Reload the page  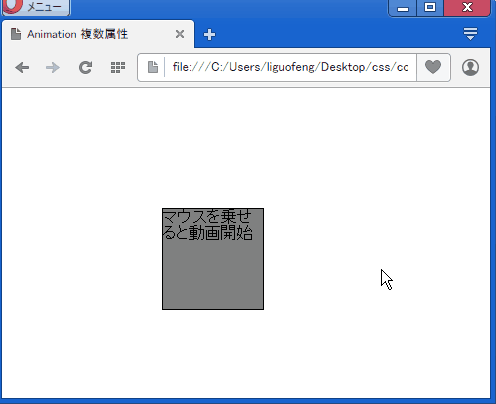click(85, 68)
